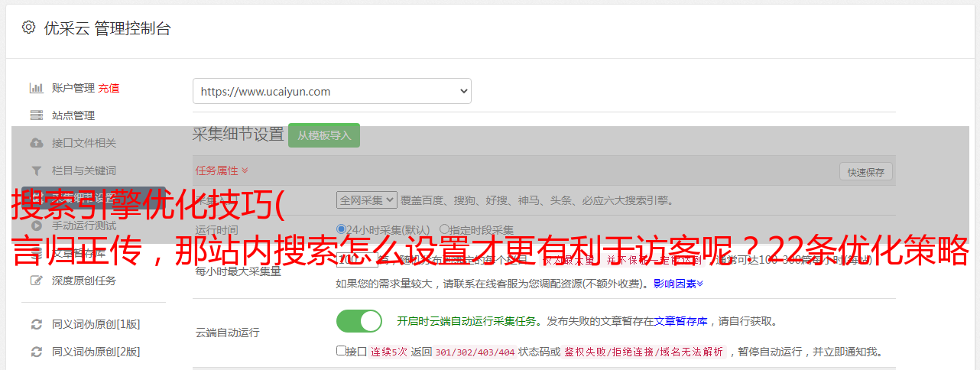Open the blue 文章暂存库 link in the description
This screenshot has width=980, height=370.
(680, 321)
